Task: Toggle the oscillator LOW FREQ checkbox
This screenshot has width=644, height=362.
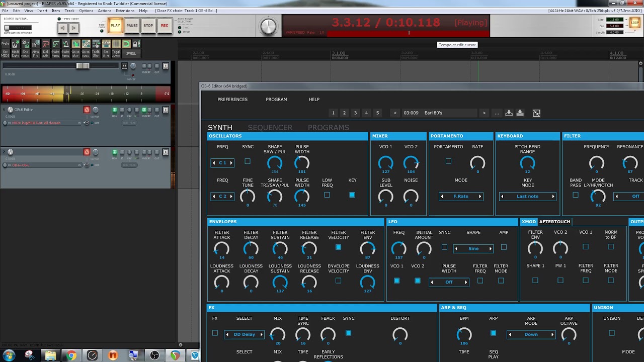Action: [x=327, y=195]
